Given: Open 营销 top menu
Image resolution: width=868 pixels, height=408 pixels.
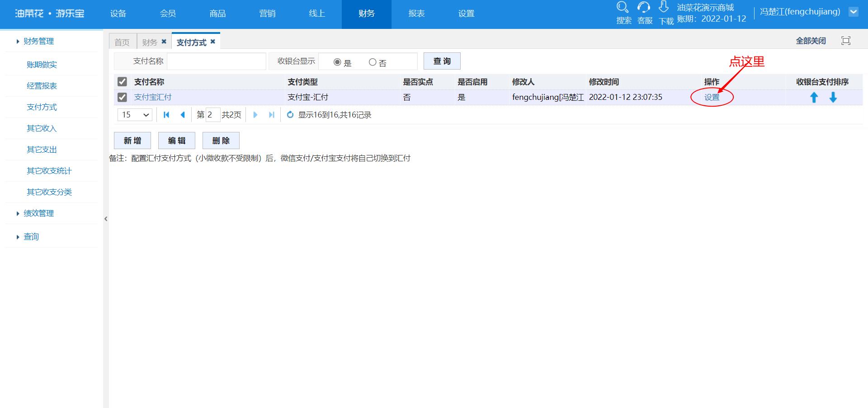Looking at the screenshot, I should 267,14.
